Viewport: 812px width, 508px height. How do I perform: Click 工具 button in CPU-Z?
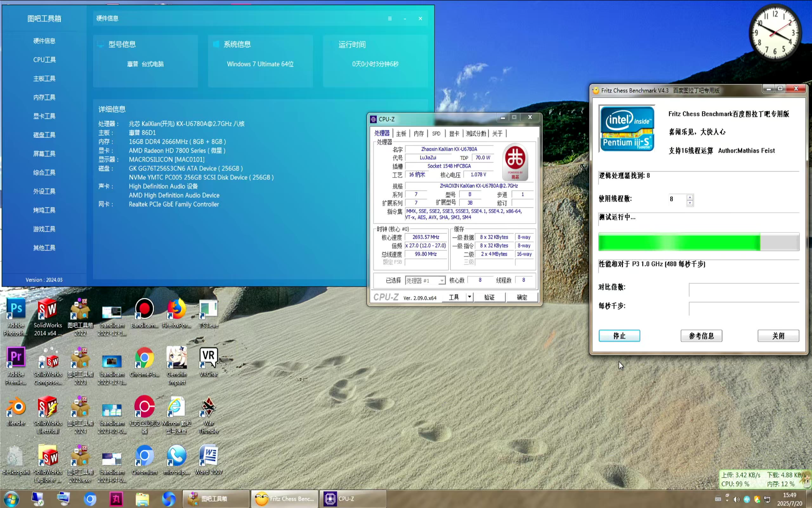454,297
